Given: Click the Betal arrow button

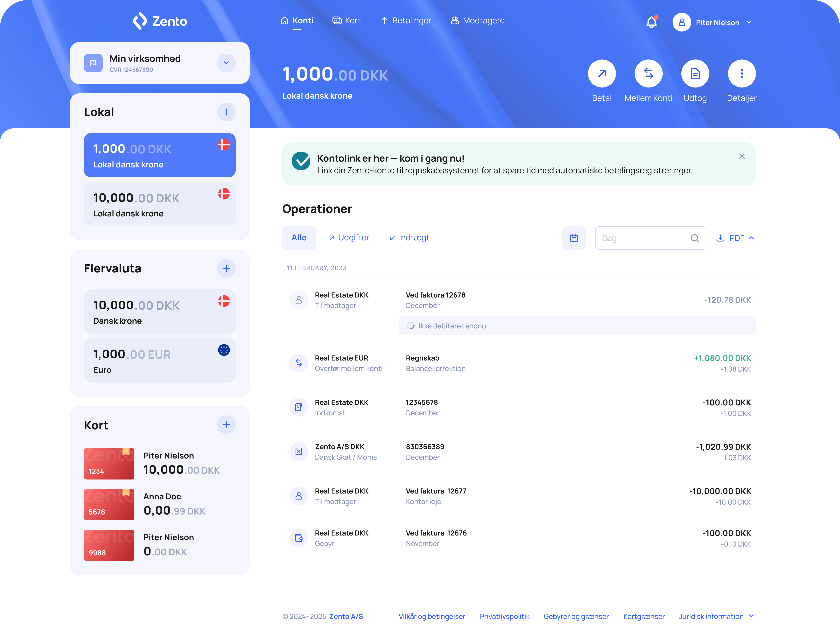Looking at the screenshot, I should [x=602, y=73].
